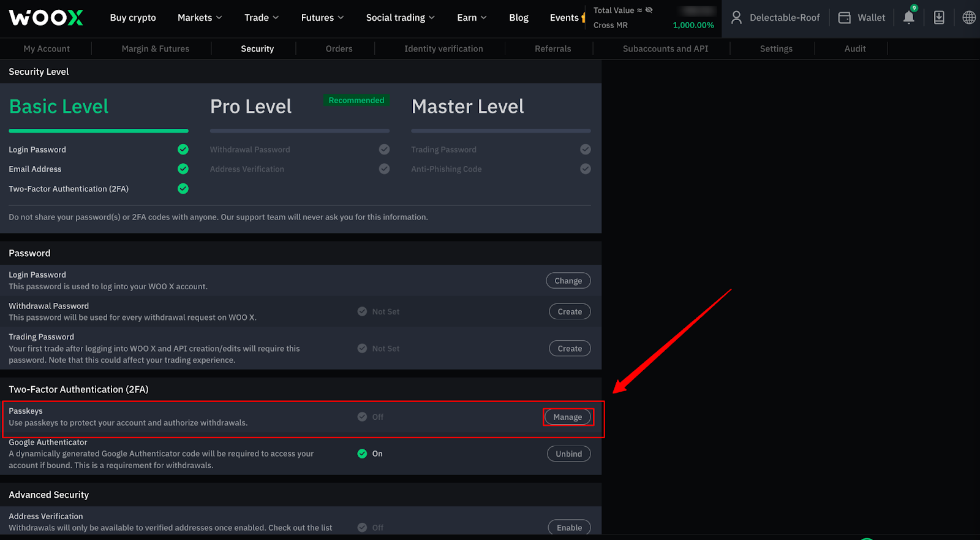
Task: Click the Passkeys Off status icon
Action: pyautogui.click(x=362, y=417)
